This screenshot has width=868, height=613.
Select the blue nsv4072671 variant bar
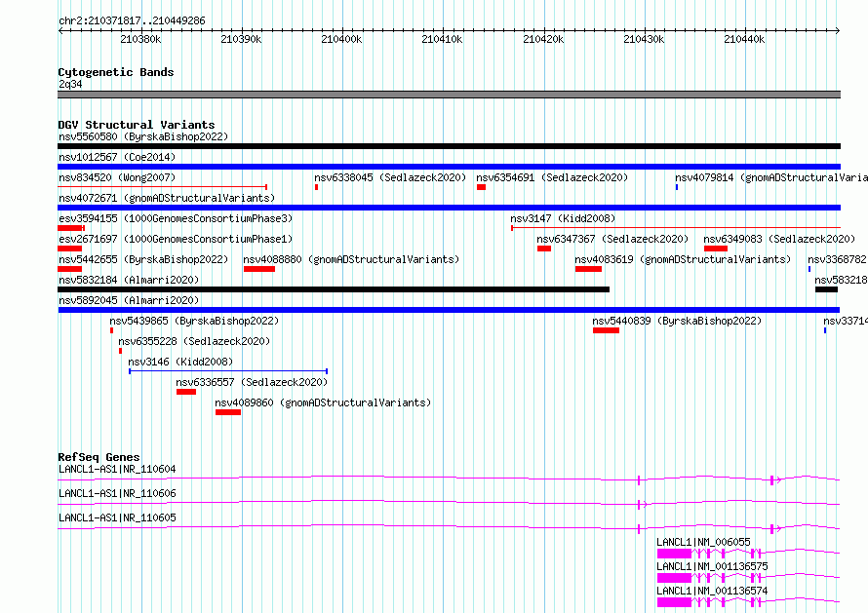point(449,208)
